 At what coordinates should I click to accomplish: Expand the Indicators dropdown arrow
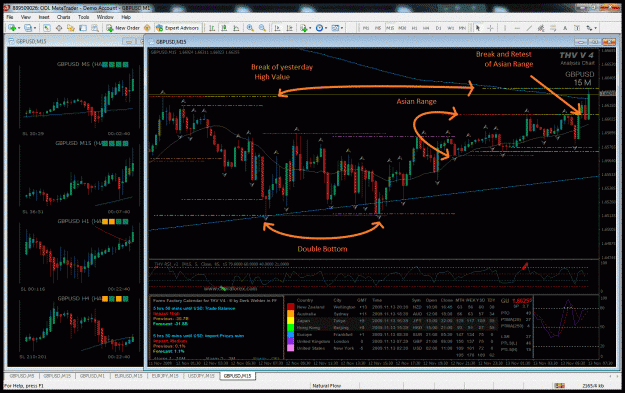310,28
